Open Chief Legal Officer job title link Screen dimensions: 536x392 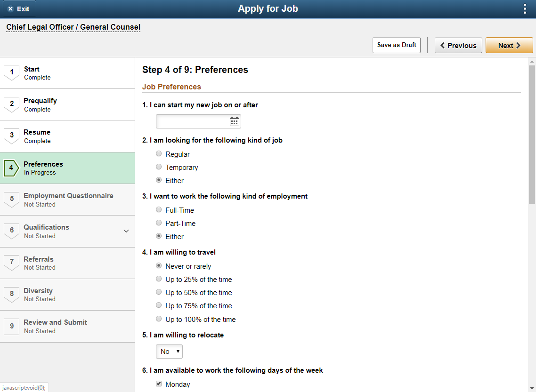[x=73, y=27]
